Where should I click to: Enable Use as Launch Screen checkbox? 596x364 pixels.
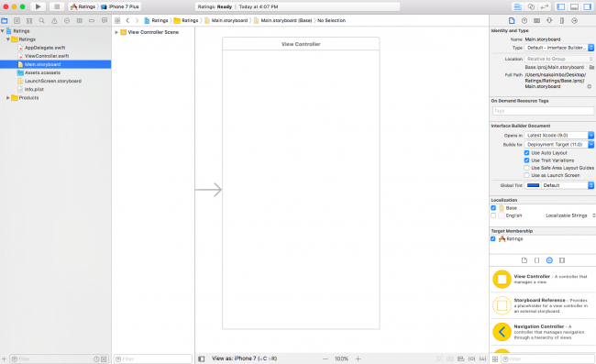[526, 175]
